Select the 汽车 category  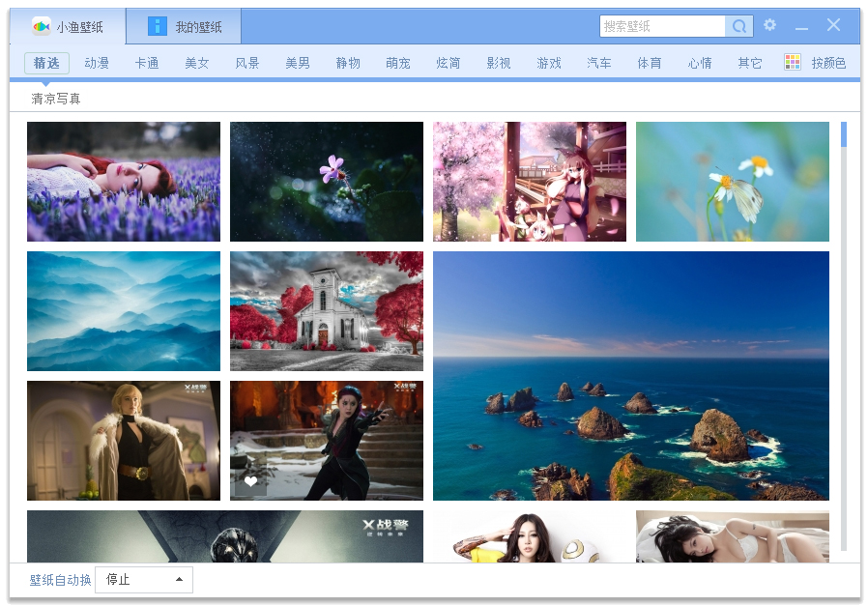coord(599,63)
